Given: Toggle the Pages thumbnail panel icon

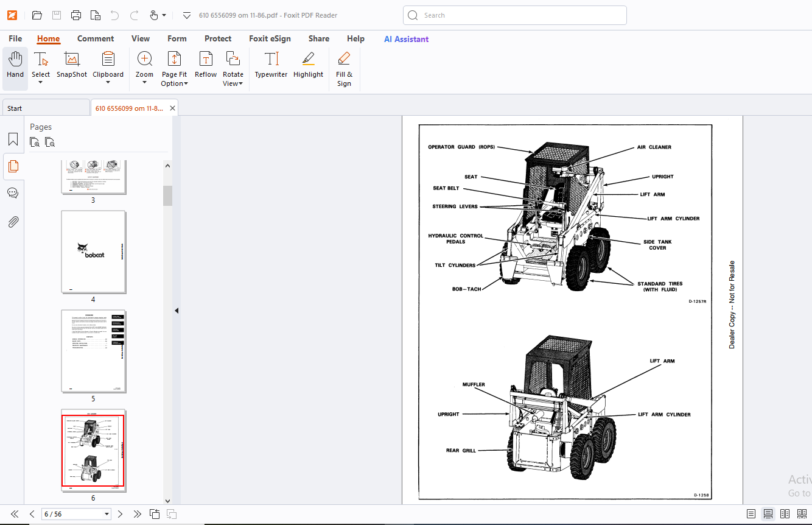Looking at the screenshot, I should point(13,166).
